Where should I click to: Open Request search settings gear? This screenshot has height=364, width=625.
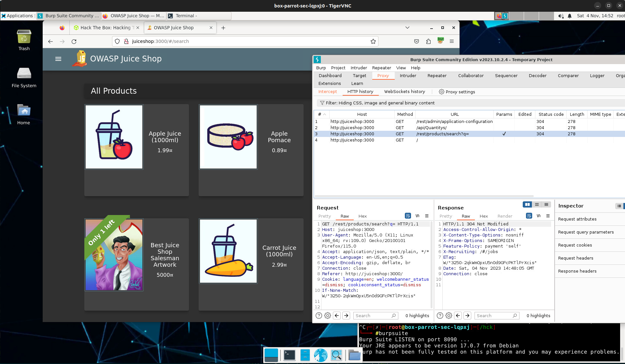328,316
